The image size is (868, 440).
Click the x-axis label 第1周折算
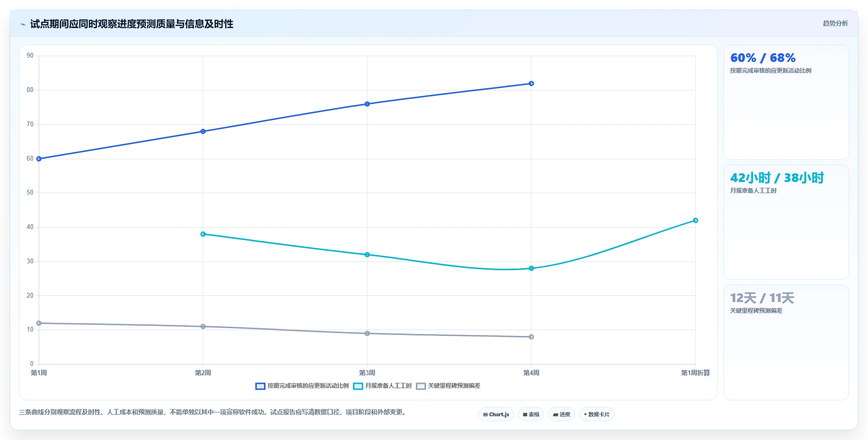click(695, 373)
